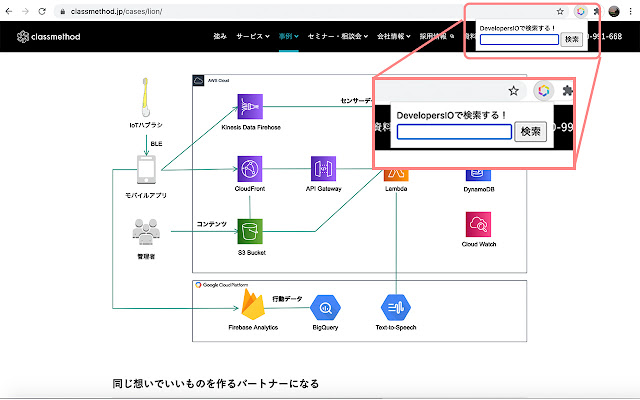Click the モバイルアプリ label
The image size is (640, 400).
[x=146, y=196]
